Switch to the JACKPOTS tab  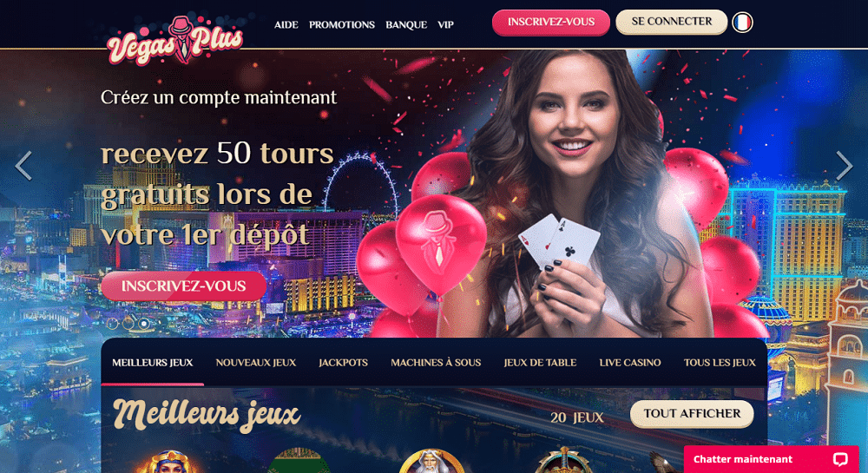coord(343,363)
